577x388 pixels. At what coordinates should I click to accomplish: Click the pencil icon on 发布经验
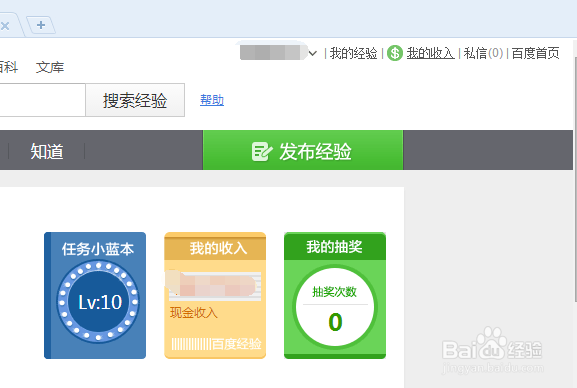pyautogui.click(x=262, y=151)
